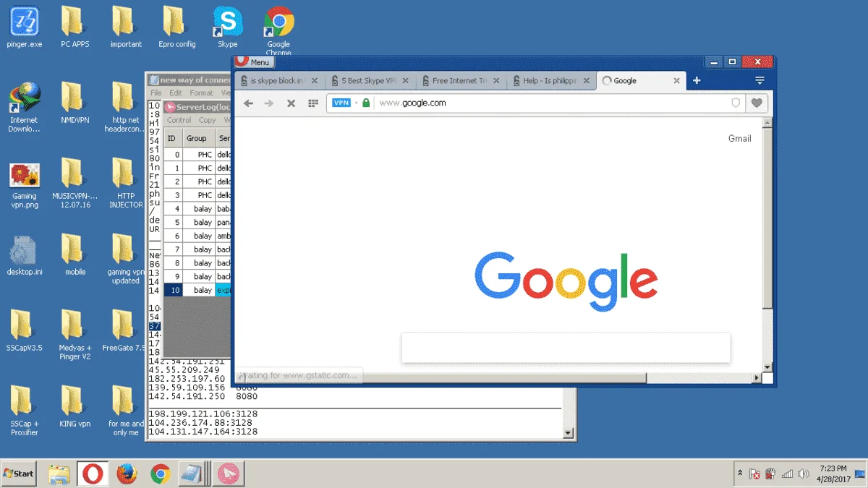Click the green padlock security icon
This screenshot has width=868, height=488.
(366, 103)
